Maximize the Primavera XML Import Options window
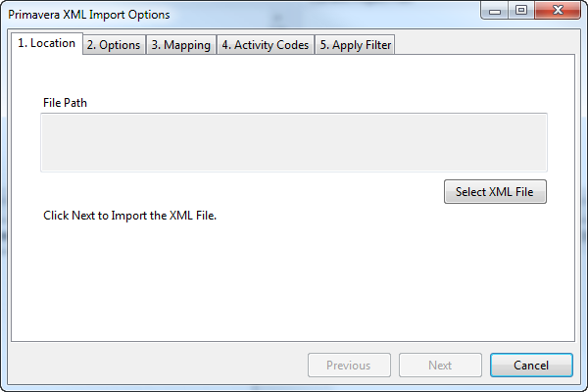 (x=521, y=10)
